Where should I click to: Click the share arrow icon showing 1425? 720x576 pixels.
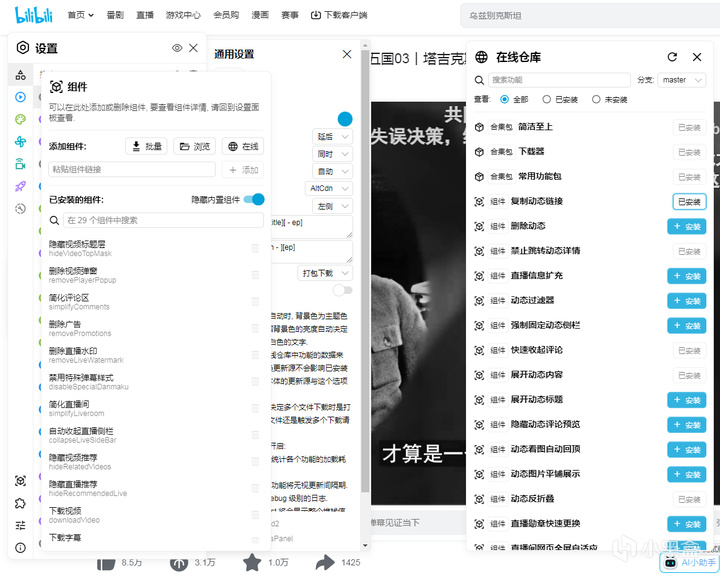click(325, 562)
